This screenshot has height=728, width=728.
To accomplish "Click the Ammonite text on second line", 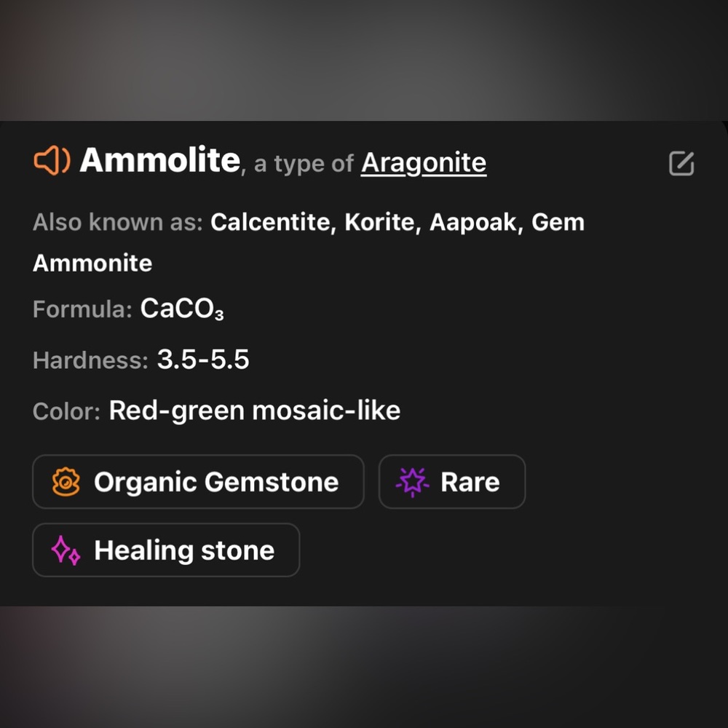I will [92, 264].
